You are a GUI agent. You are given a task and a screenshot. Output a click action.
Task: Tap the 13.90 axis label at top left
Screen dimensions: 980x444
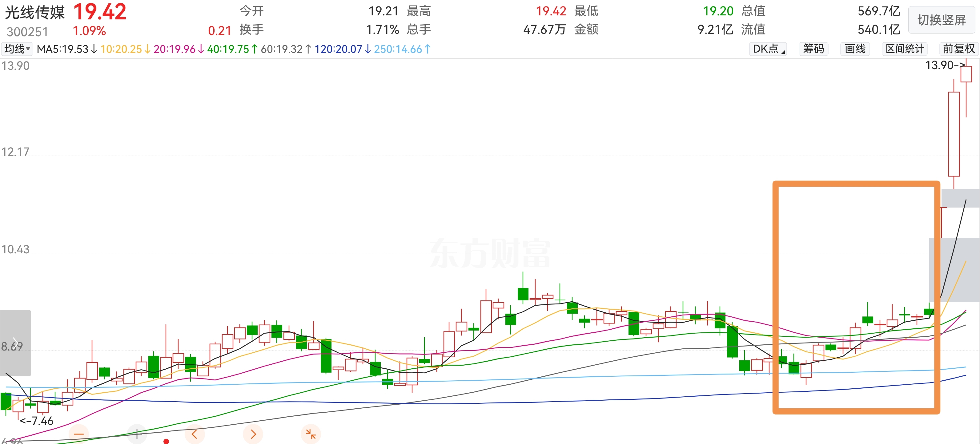pos(15,66)
